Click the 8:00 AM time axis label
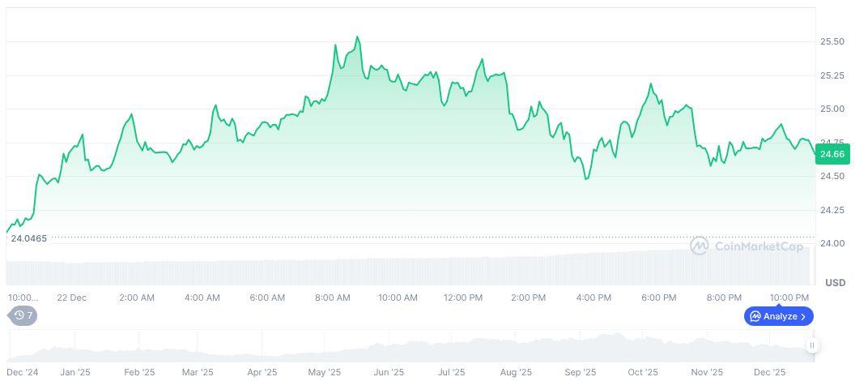The height and width of the screenshot is (381, 868). [x=333, y=298]
